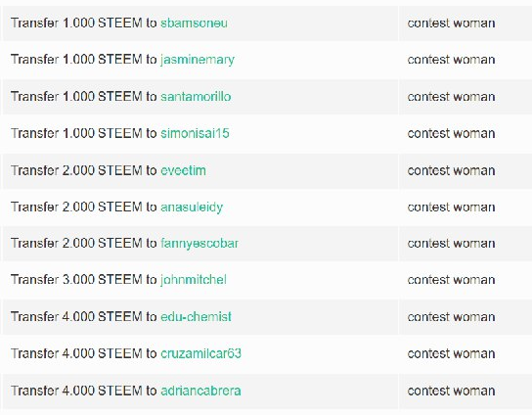
Task: Open the anasuleidy username link
Action: point(192,207)
